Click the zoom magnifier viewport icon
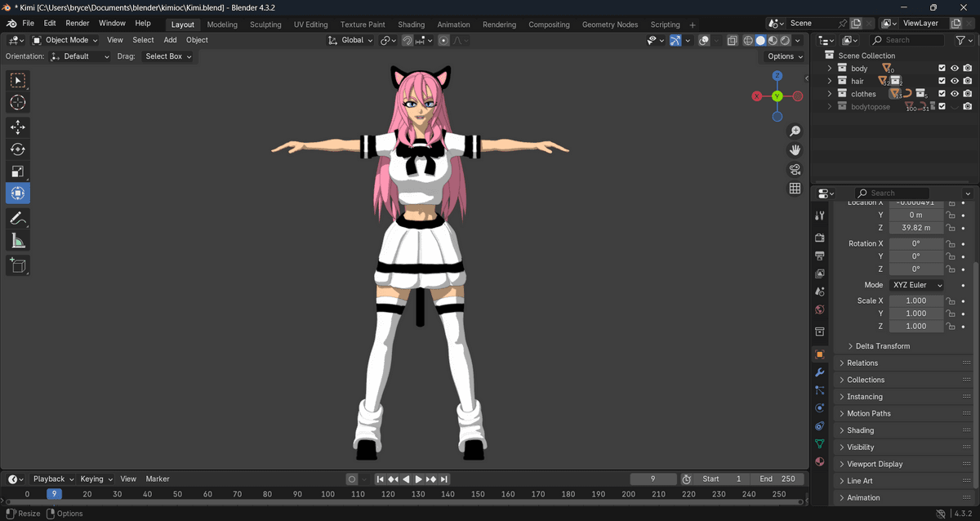 click(x=795, y=131)
